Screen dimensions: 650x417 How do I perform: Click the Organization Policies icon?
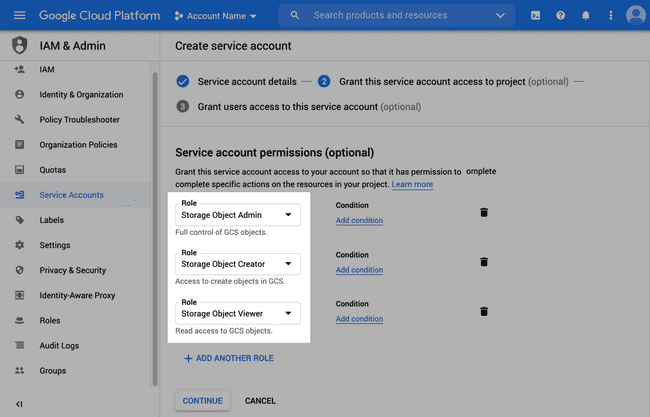click(19, 144)
